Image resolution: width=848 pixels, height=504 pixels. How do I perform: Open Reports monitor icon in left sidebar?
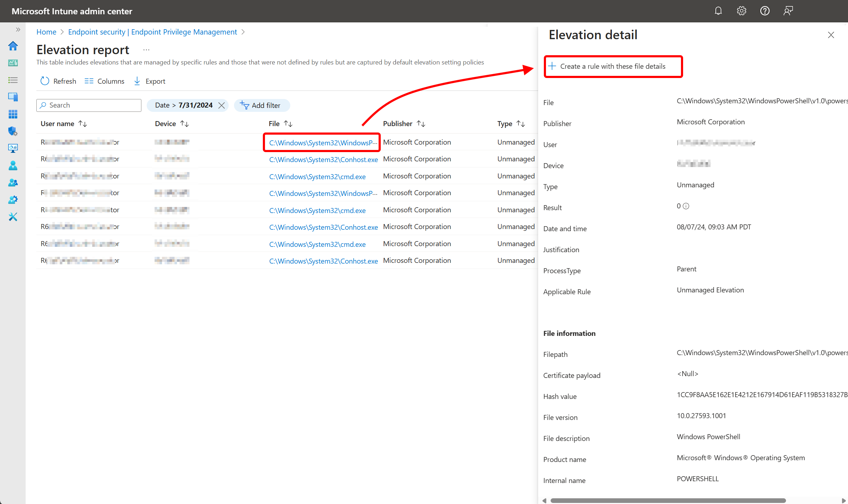(13, 148)
